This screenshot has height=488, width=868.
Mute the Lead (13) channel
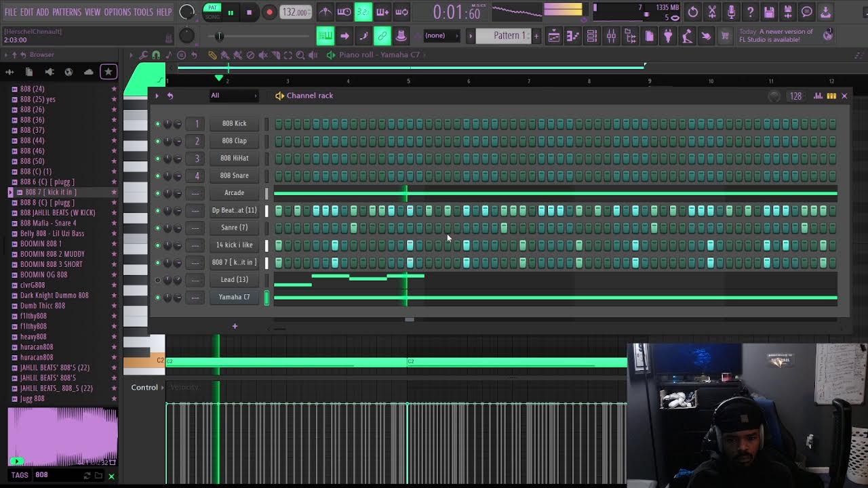tap(158, 280)
